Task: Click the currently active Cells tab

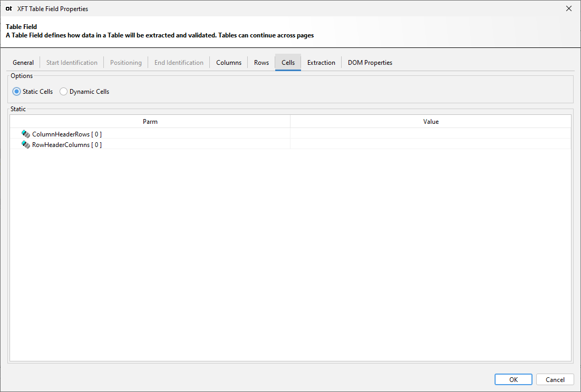Action: click(288, 62)
